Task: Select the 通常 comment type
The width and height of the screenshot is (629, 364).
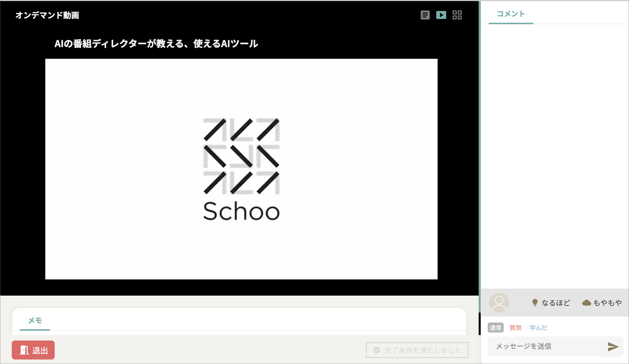Action: click(x=495, y=328)
